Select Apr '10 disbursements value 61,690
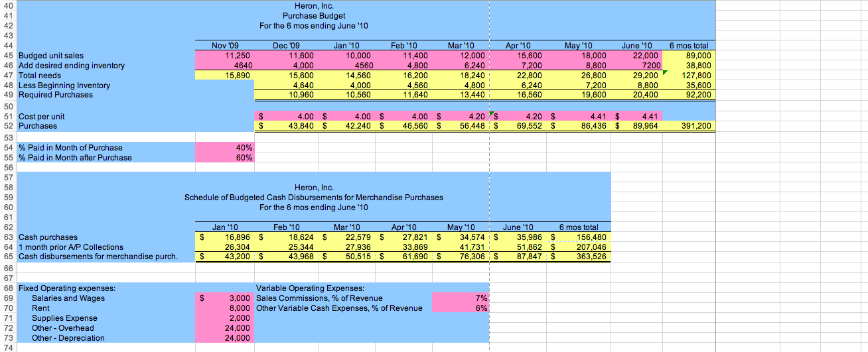Image resolution: width=868 pixels, height=352 pixels. (x=405, y=257)
